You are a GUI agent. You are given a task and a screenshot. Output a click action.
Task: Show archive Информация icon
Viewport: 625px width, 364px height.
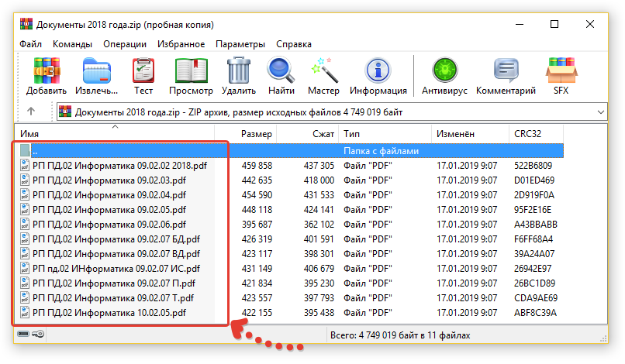click(378, 70)
